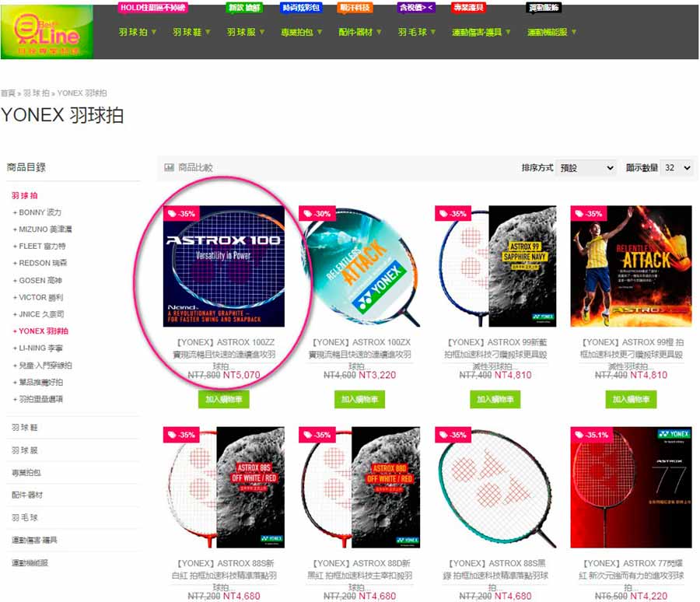Open the 專業拍包 navigation menu
This screenshot has height=602, width=700.
coord(301,32)
